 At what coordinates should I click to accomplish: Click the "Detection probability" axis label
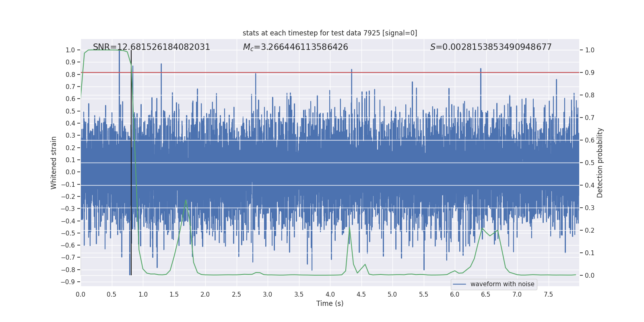click(600, 163)
